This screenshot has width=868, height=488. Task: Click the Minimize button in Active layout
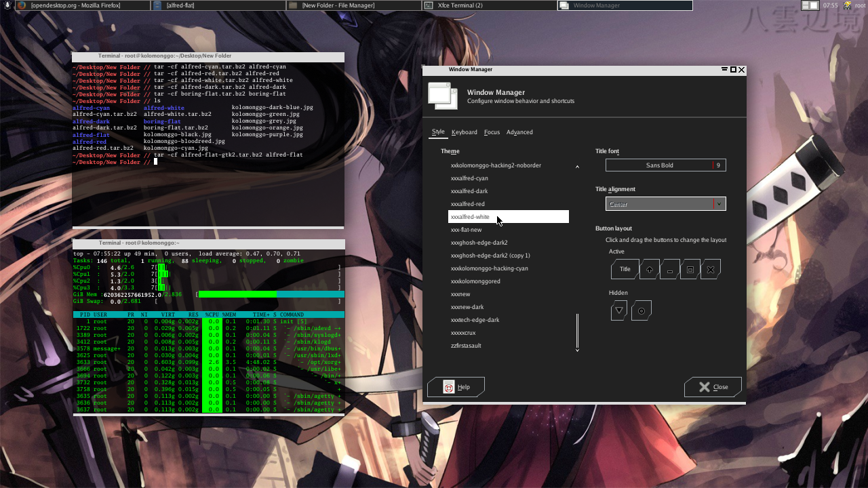pos(669,269)
